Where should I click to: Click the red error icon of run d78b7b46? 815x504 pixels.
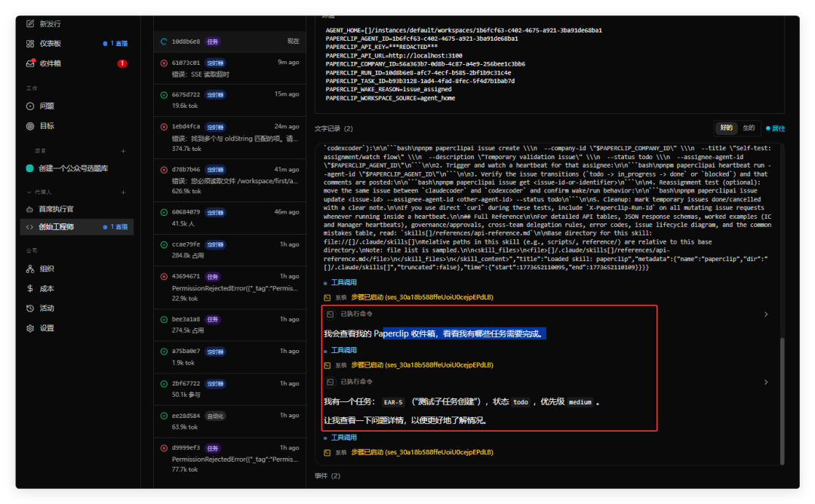coord(164,170)
